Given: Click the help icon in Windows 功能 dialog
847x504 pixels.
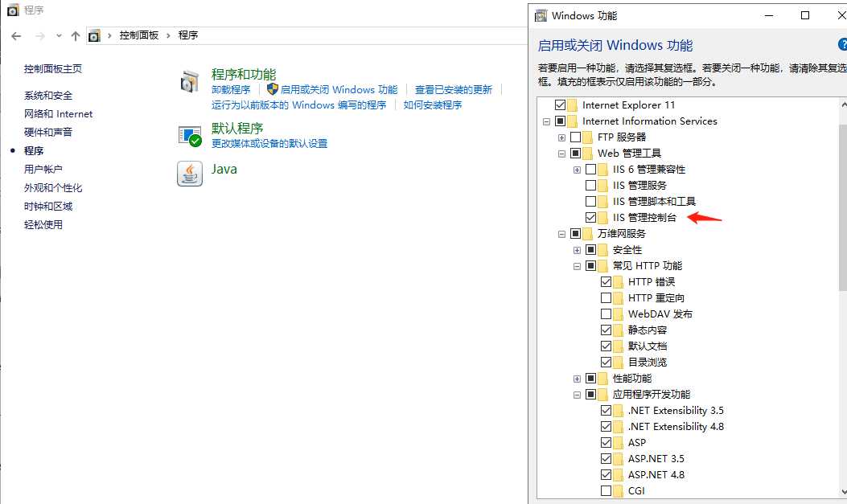Looking at the screenshot, I should [843, 44].
